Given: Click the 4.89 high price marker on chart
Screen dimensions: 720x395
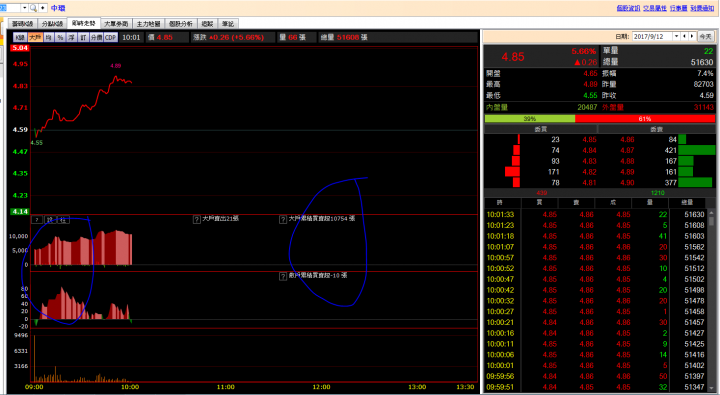Looking at the screenshot, I should [116, 66].
